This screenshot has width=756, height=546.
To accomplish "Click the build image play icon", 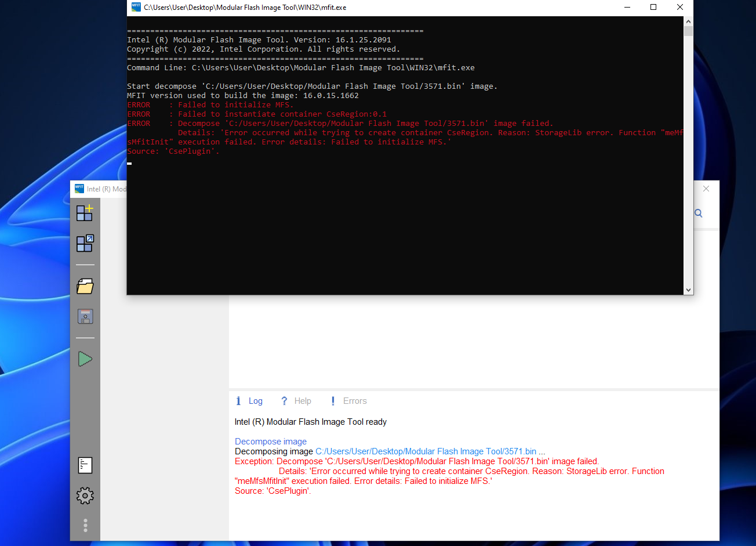I will [x=85, y=359].
